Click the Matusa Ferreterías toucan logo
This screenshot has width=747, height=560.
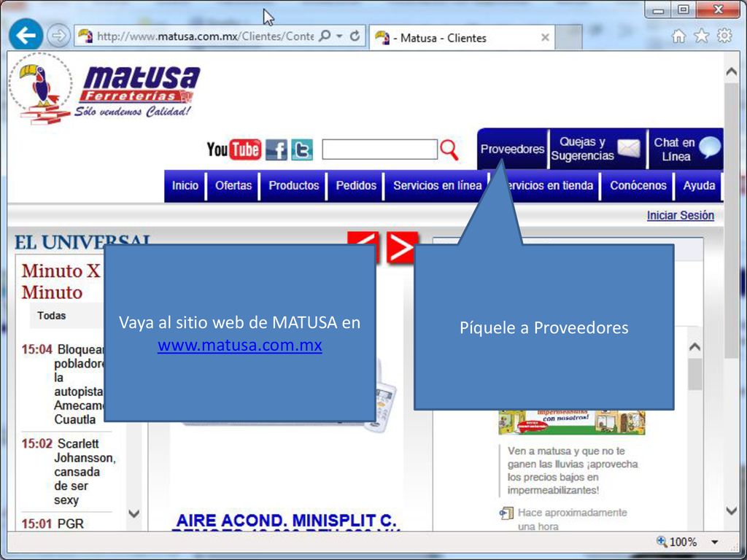coord(105,89)
